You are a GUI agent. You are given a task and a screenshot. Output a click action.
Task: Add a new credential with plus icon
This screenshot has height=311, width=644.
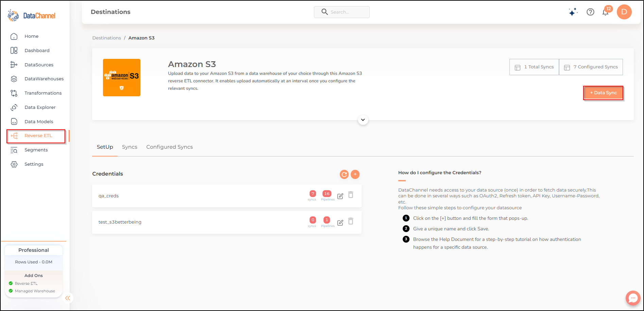tap(355, 174)
